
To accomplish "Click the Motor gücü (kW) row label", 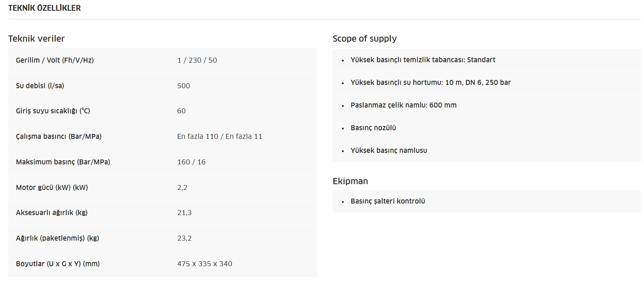I will coord(52,187).
